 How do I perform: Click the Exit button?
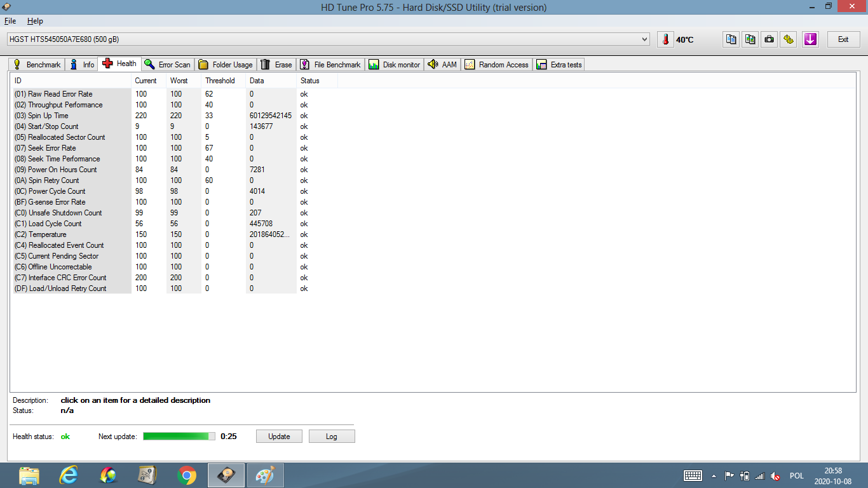(x=843, y=39)
